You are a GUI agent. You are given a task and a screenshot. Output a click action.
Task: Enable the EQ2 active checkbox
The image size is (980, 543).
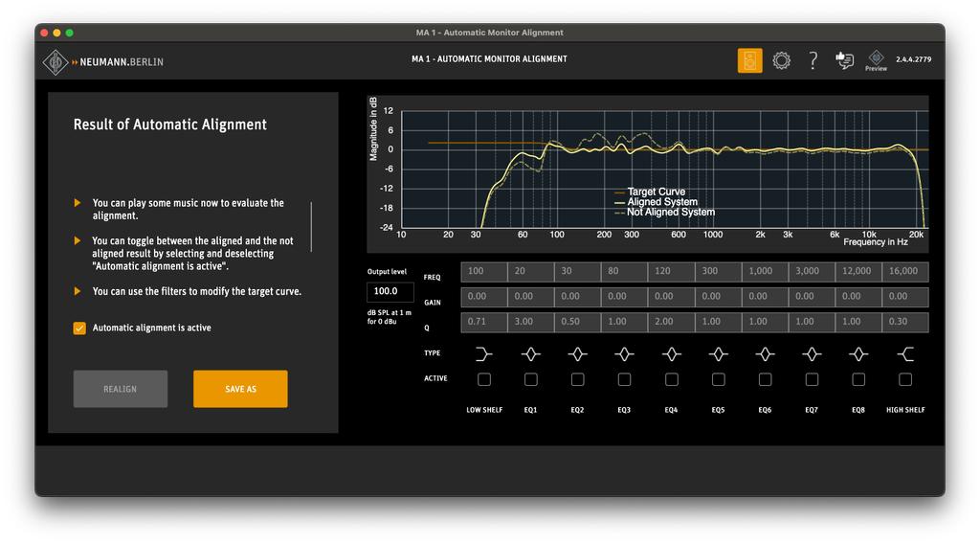[x=577, y=379]
